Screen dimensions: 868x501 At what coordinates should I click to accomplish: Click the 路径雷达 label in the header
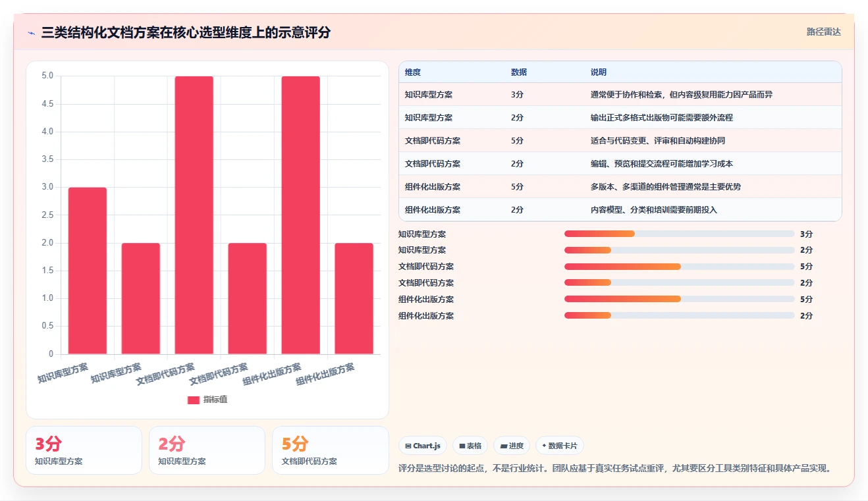[x=824, y=32]
